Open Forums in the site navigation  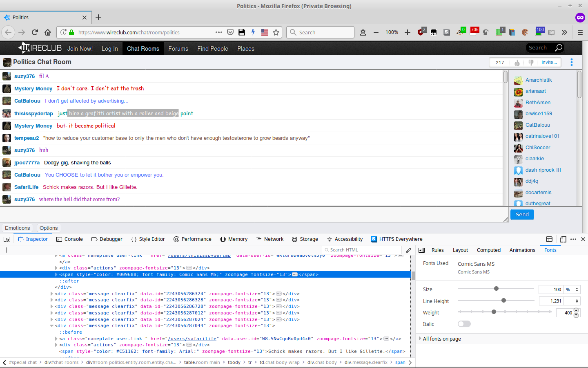[x=178, y=49]
